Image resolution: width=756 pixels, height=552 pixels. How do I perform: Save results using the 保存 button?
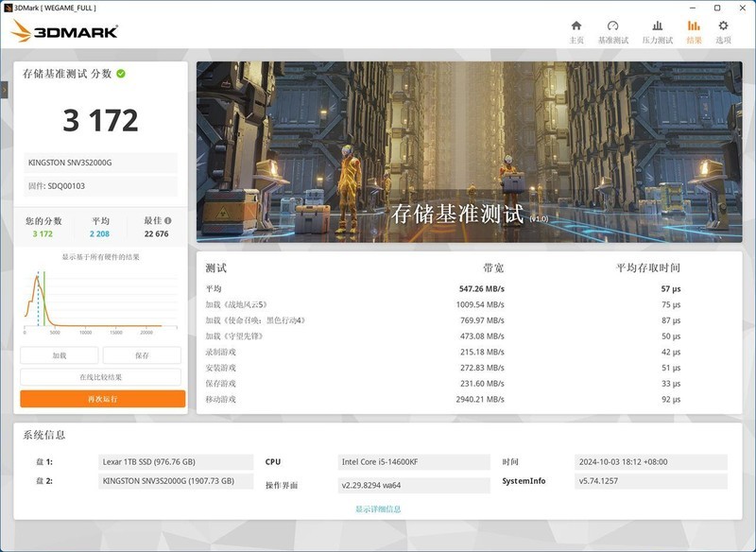(x=140, y=354)
